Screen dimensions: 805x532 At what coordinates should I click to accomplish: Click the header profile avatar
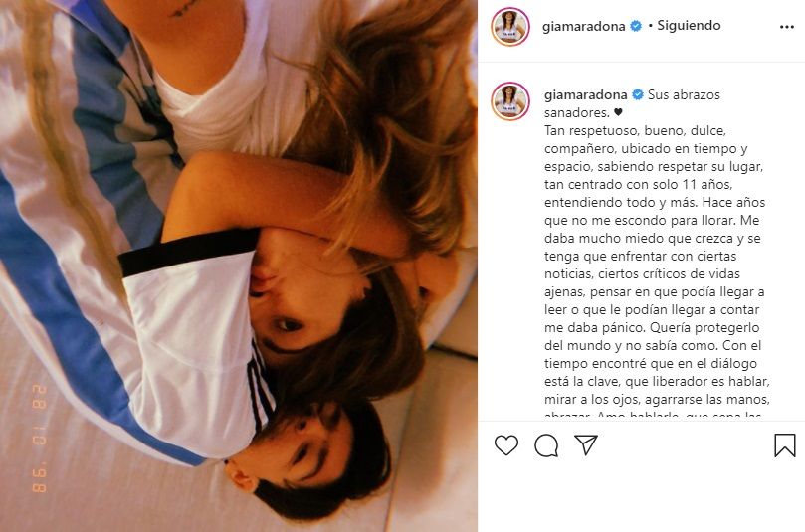pyautogui.click(x=509, y=27)
